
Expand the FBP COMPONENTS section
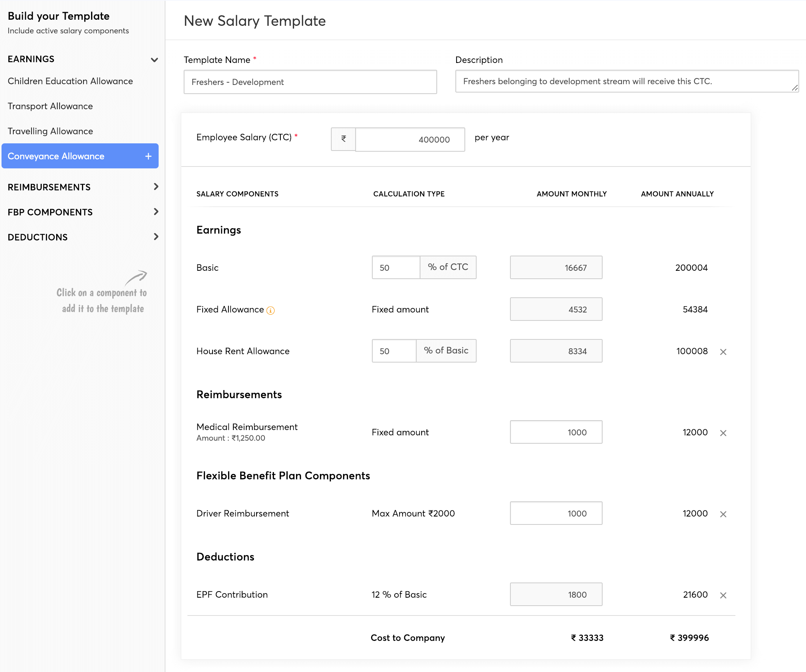pyautogui.click(x=156, y=212)
